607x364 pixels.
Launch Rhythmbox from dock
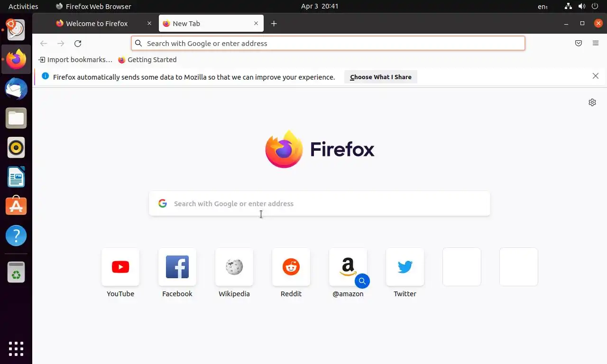pos(16,148)
